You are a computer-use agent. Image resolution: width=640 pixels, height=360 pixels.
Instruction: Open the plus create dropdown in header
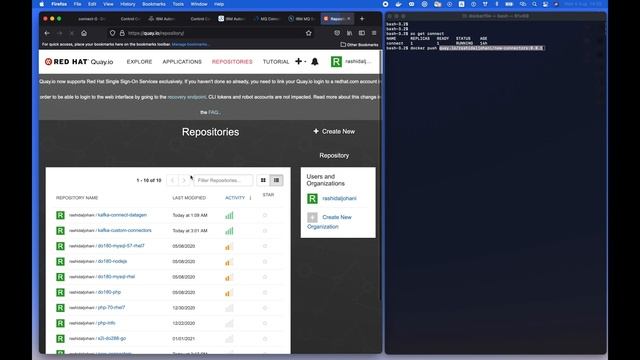(x=300, y=62)
